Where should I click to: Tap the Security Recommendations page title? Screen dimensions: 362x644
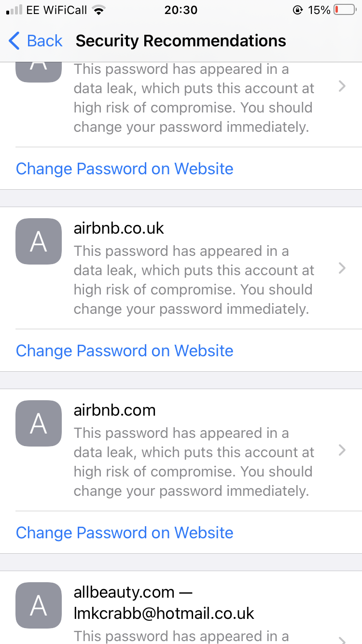(x=181, y=41)
